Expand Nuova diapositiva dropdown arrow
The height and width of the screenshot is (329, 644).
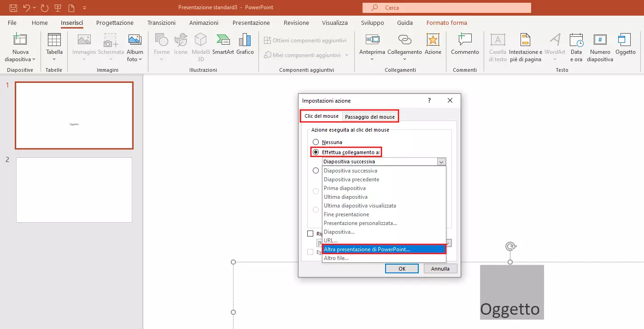[34, 59]
